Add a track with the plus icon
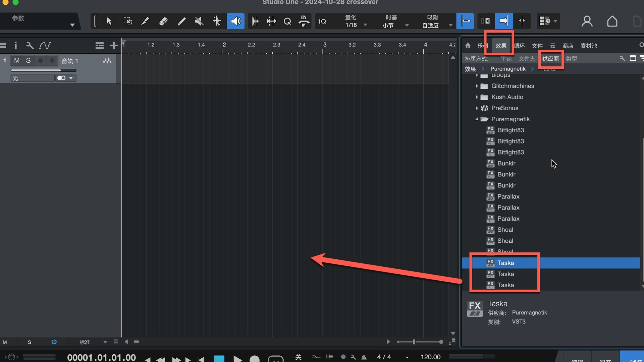The width and height of the screenshot is (644, 362). (x=114, y=46)
